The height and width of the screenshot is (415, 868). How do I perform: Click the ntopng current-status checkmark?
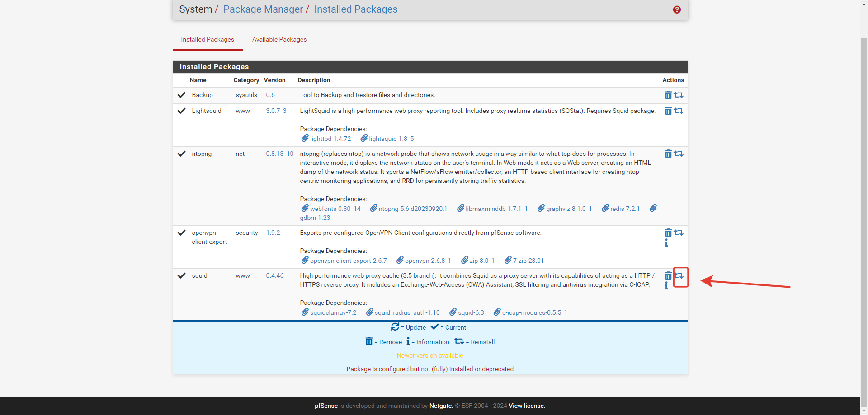click(x=182, y=154)
